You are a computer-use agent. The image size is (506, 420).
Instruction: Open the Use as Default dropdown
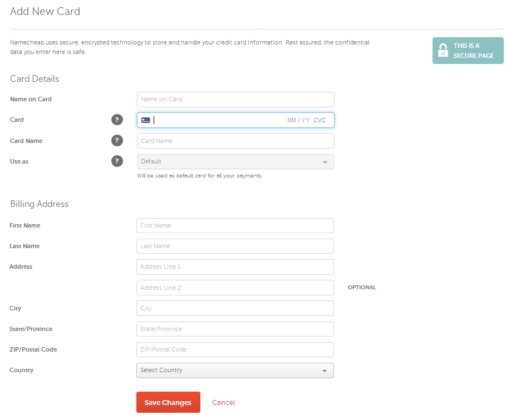coord(235,162)
